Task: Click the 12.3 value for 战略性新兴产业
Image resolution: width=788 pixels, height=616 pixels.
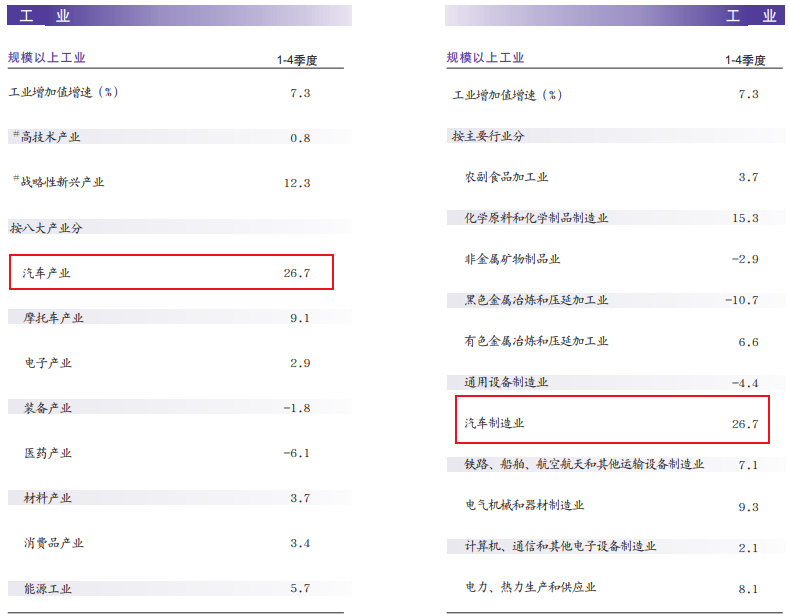Action: point(297,183)
